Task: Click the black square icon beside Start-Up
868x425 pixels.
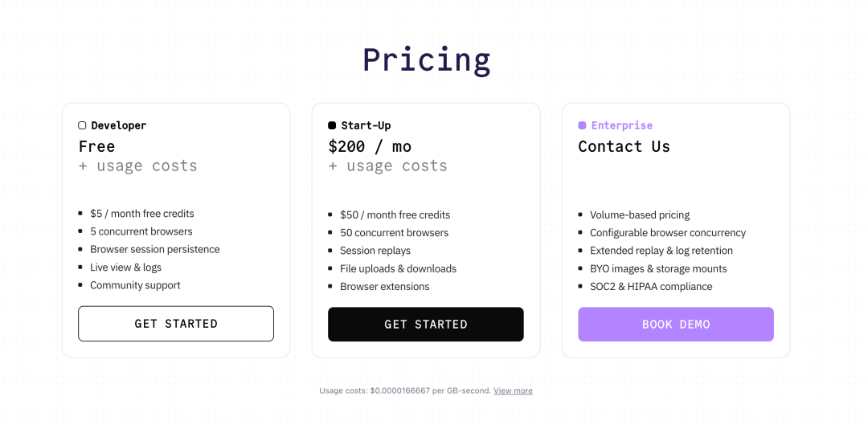Action: coord(332,125)
